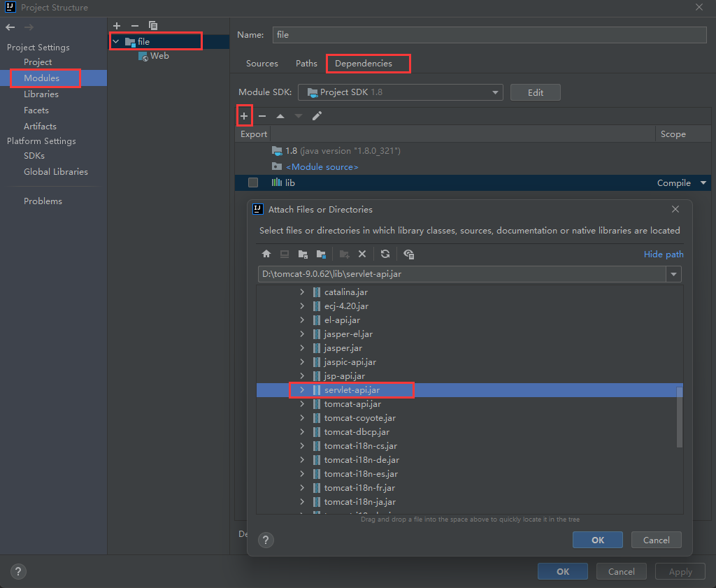Add a new module with plus icon
The image size is (716, 588).
point(117,26)
